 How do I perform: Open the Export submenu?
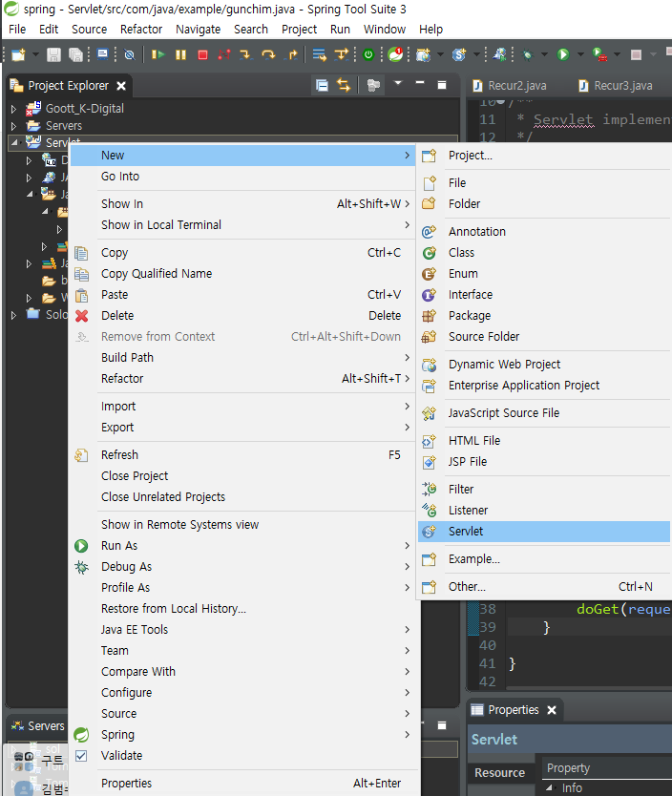[x=242, y=428]
